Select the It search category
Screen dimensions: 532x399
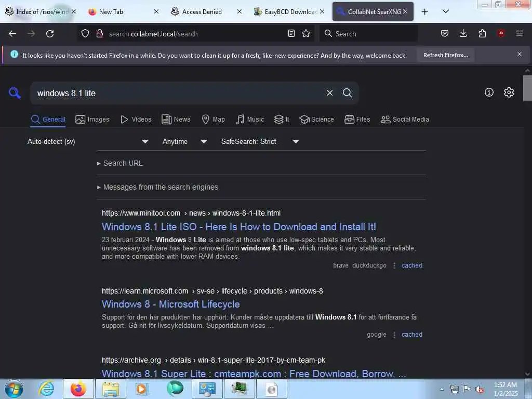point(282,119)
